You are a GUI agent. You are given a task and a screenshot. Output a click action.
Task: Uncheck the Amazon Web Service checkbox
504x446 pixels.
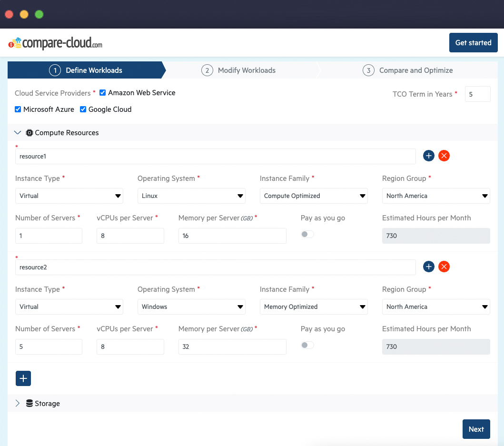click(x=102, y=93)
